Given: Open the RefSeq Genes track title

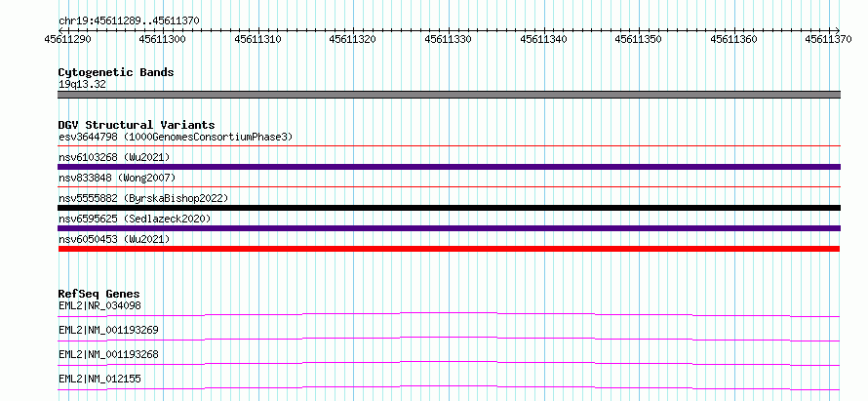Looking at the screenshot, I should click(99, 294).
